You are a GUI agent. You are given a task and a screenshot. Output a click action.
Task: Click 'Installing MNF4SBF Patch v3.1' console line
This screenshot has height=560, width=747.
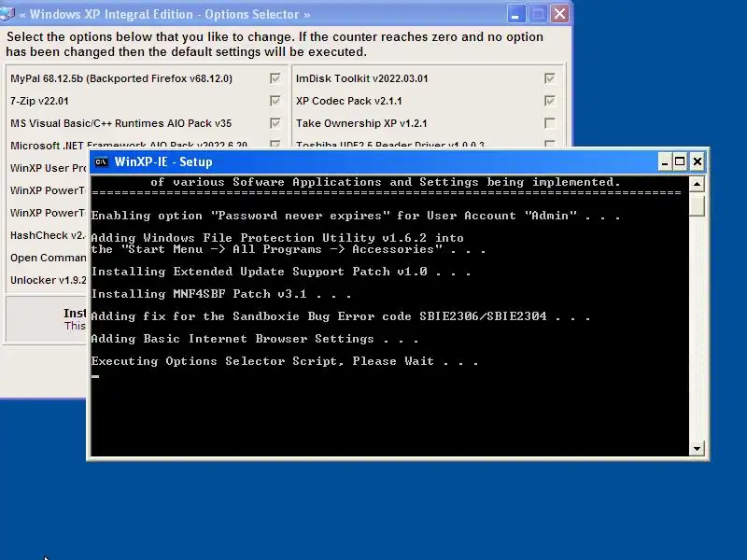pyautogui.click(x=221, y=294)
